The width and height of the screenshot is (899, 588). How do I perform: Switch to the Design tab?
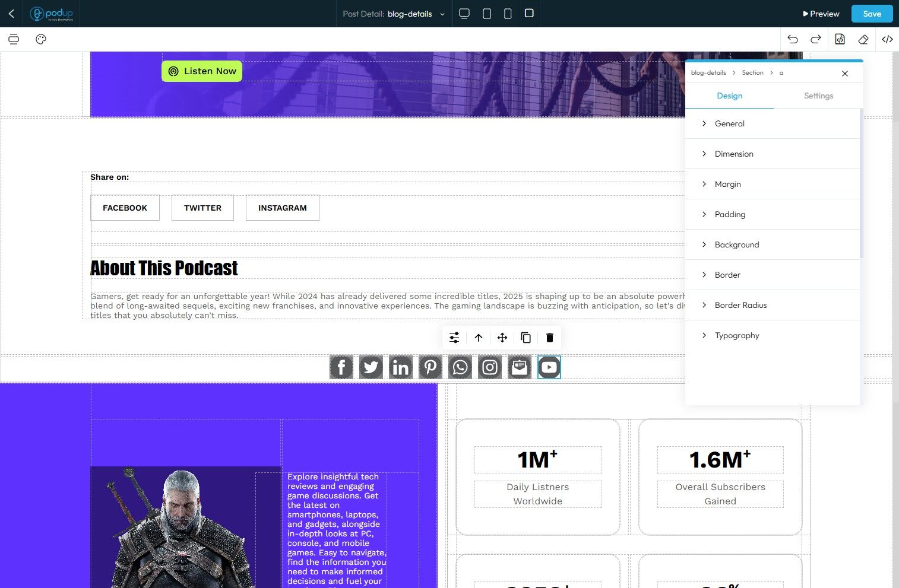coord(729,96)
